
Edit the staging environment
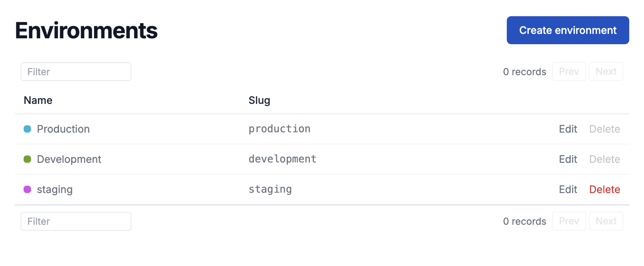click(x=568, y=189)
